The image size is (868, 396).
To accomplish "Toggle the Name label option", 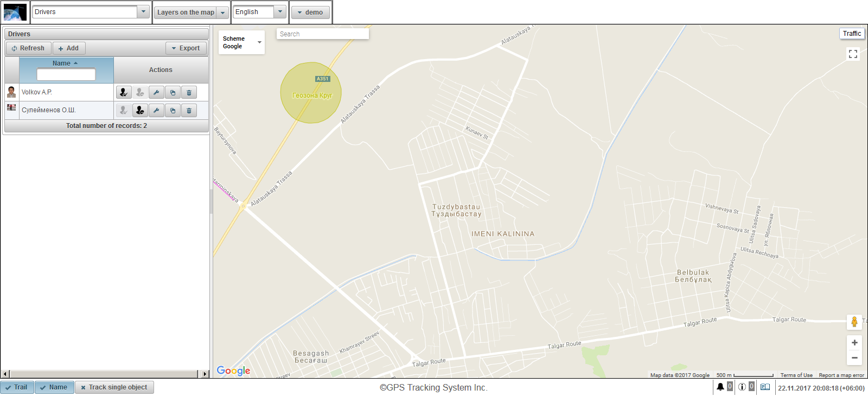I will click(54, 387).
